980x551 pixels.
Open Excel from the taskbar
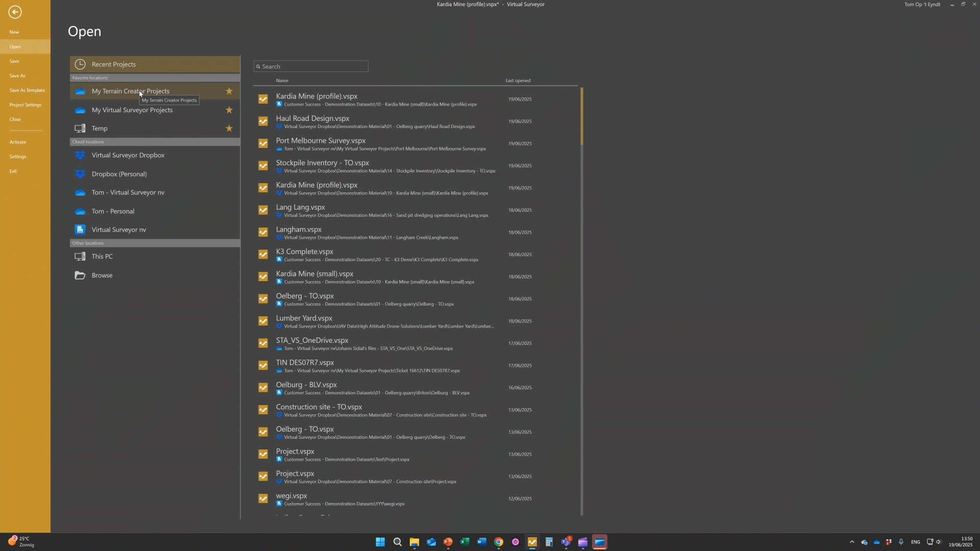point(464,542)
